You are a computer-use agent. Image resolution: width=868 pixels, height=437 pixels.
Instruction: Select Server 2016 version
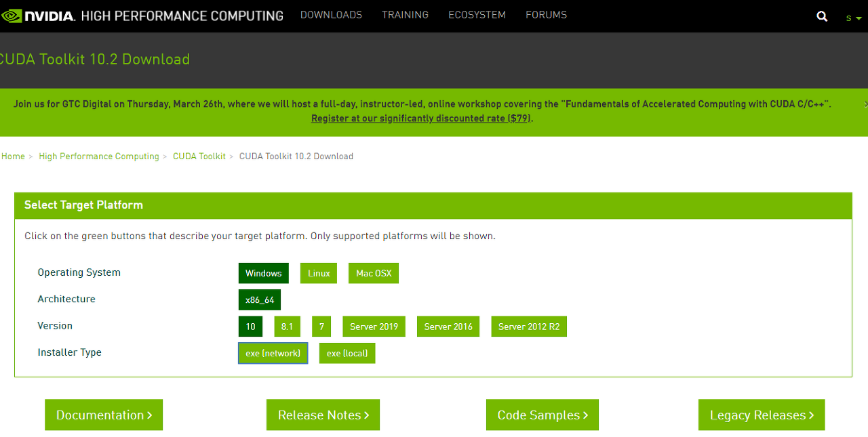[448, 327]
